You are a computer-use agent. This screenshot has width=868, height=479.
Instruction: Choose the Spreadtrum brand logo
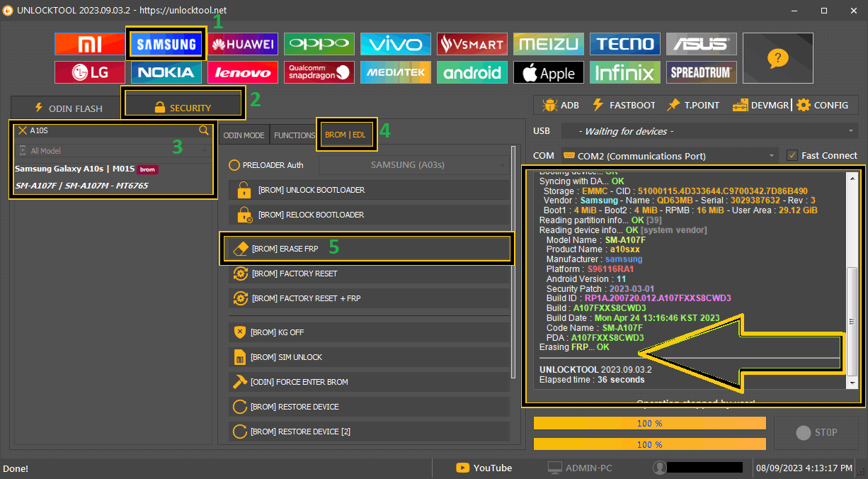pos(701,72)
